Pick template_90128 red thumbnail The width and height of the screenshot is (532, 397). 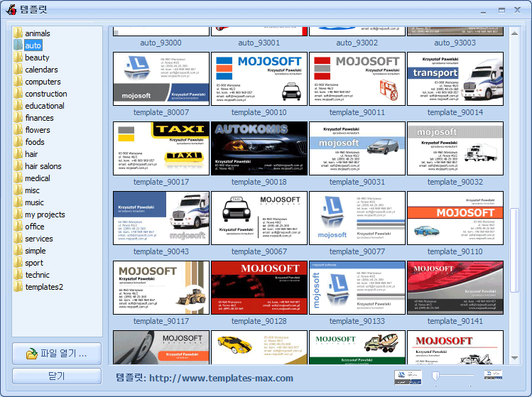pyautogui.click(x=259, y=288)
